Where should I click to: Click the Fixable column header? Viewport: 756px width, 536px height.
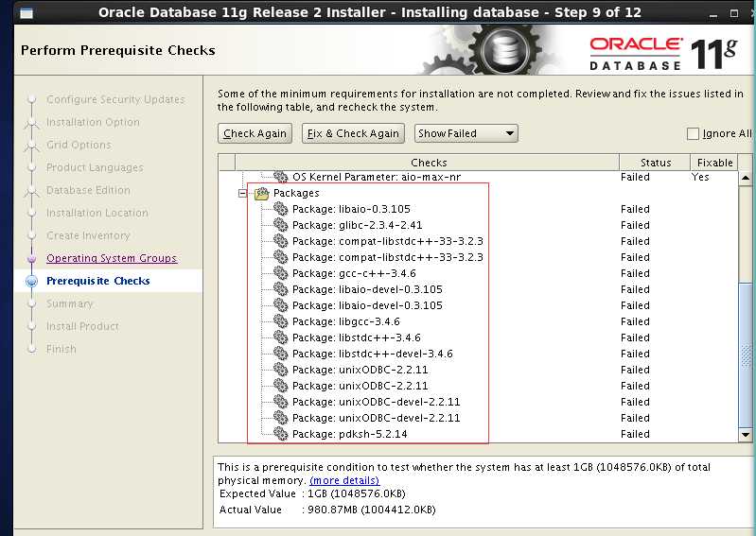(714, 163)
